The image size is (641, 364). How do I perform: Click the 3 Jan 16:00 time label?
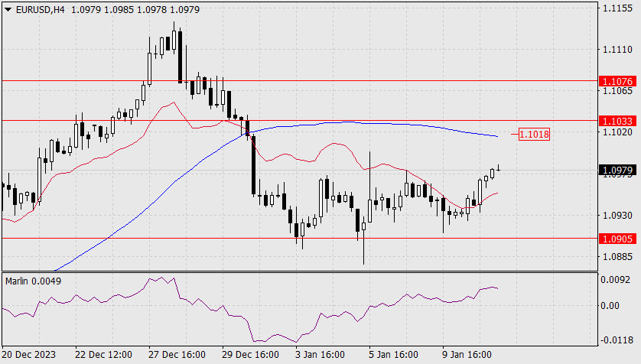[320, 354]
